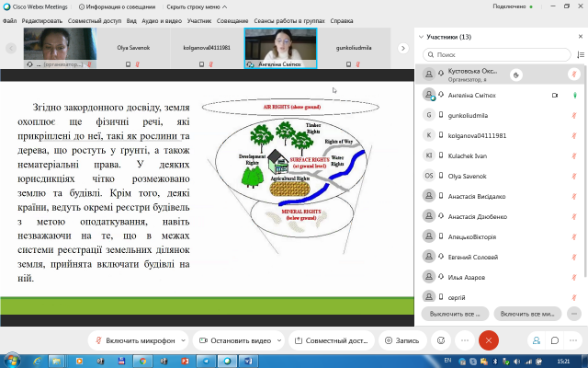Toggle Запись recording button
This screenshot has width=588, height=368.
point(401,340)
